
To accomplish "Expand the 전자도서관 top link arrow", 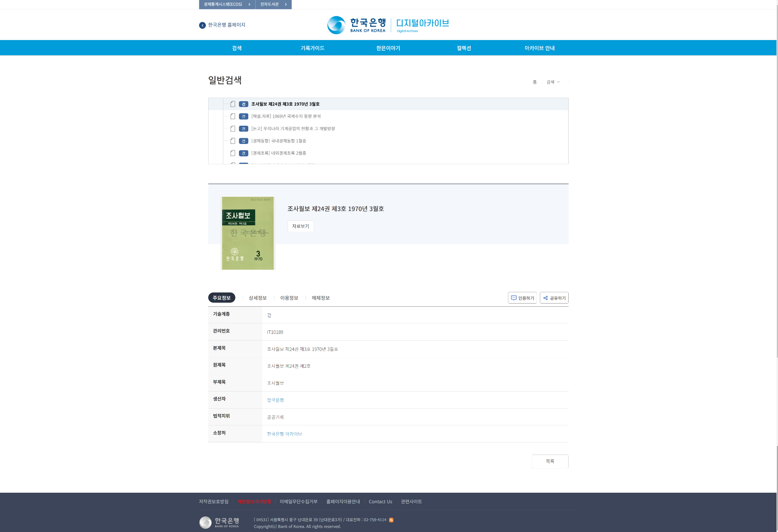I will click(286, 4).
